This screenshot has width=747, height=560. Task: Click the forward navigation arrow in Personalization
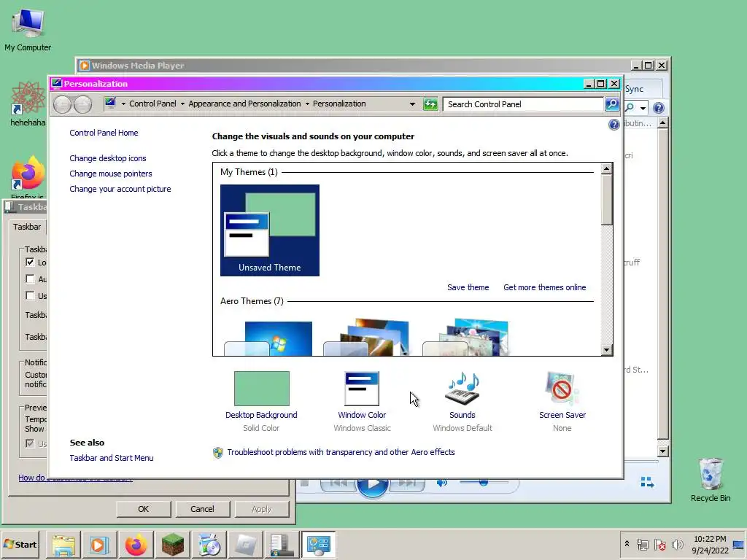[82, 104]
